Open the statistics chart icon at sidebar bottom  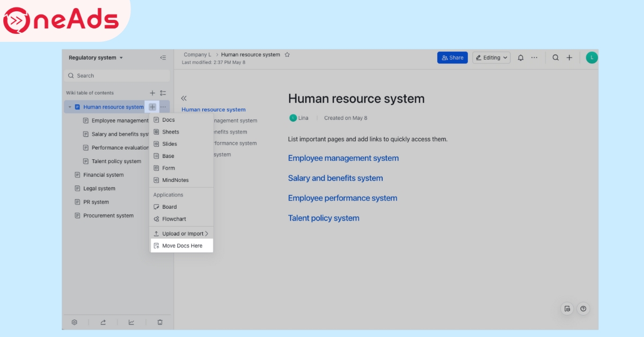point(131,322)
